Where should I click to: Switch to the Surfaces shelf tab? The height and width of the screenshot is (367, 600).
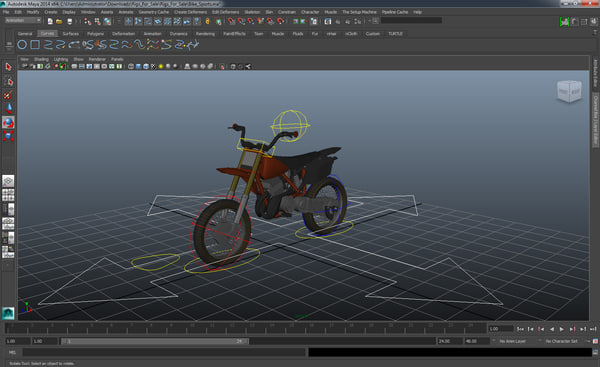70,34
